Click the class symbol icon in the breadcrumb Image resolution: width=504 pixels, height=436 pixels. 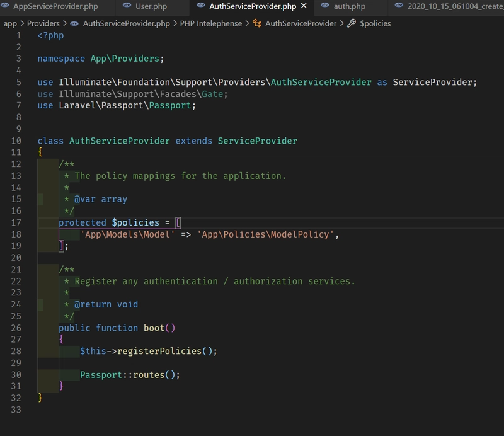pyautogui.click(x=257, y=23)
